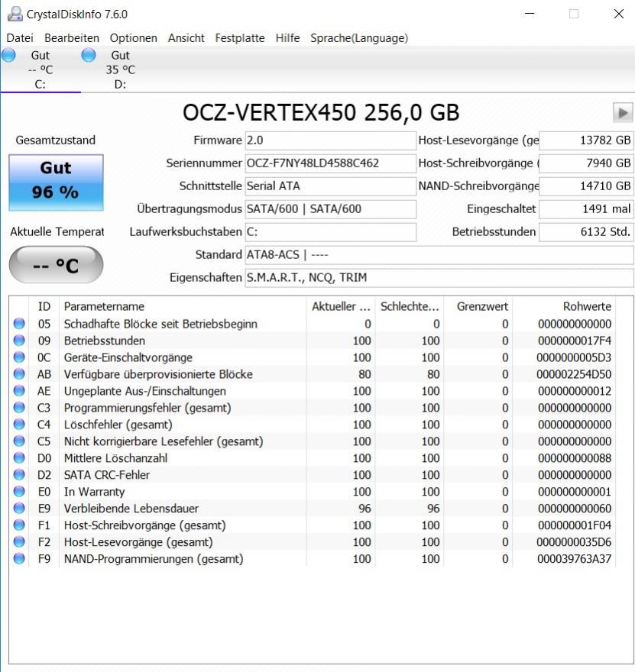This screenshot has width=635, height=672.
Task: Click status icon of attribute C4 row
Action: tap(19, 425)
